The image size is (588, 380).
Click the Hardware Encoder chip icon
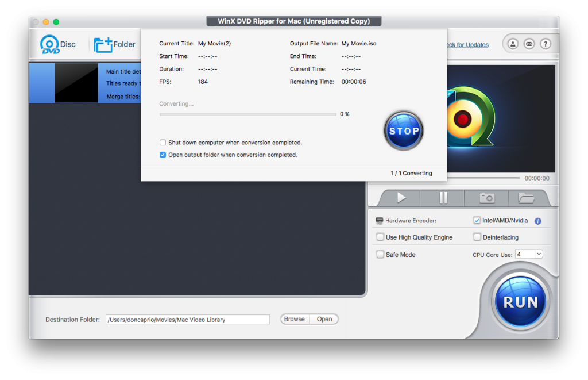coord(379,220)
